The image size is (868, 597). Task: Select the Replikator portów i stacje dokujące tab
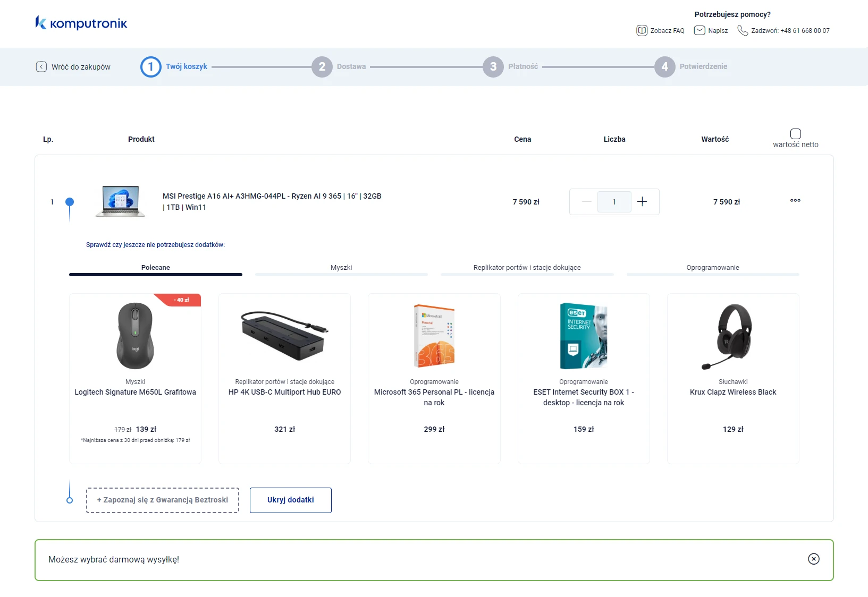(x=527, y=268)
